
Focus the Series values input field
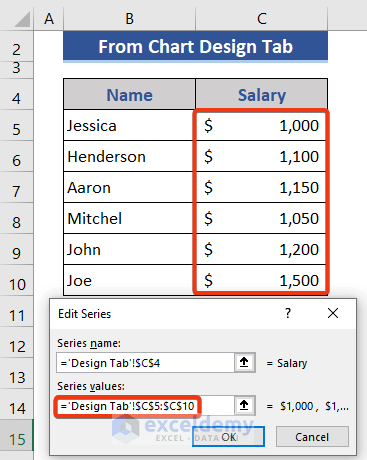pos(146,406)
